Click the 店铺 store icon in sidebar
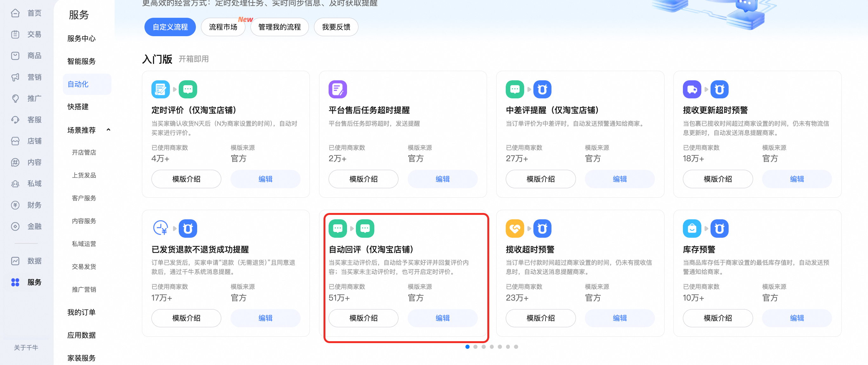The height and width of the screenshot is (365, 868). click(15, 141)
